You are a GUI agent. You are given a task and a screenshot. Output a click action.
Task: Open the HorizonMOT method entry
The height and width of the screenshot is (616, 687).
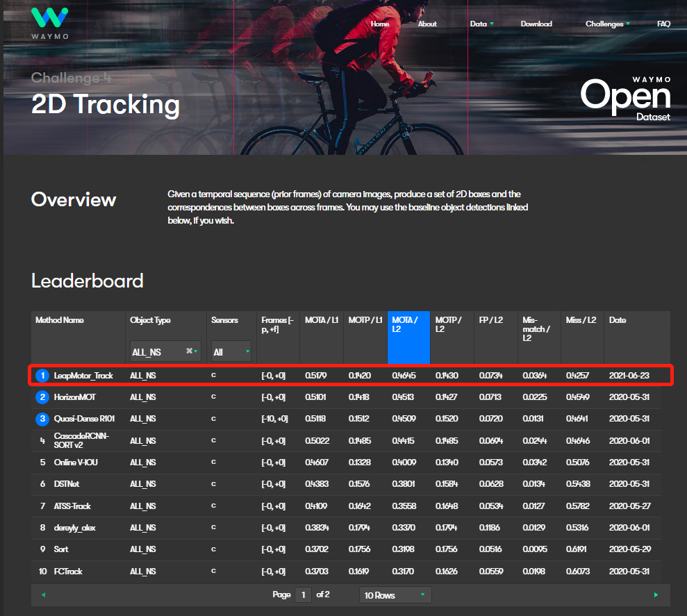75,397
